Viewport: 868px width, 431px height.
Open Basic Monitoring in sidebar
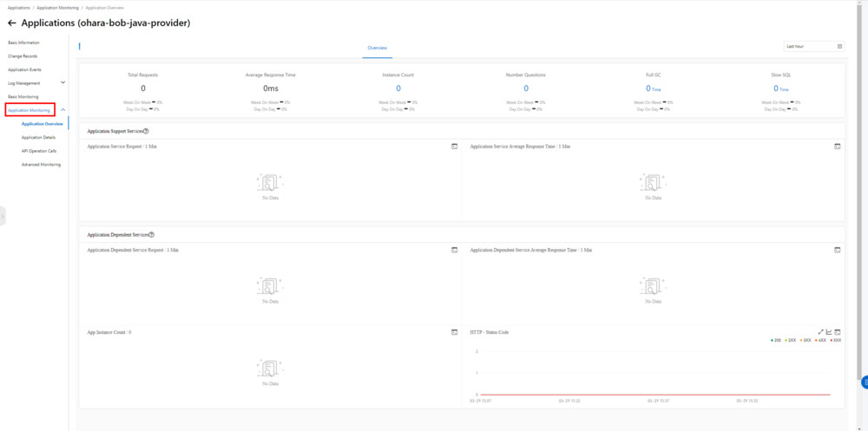[23, 97]
